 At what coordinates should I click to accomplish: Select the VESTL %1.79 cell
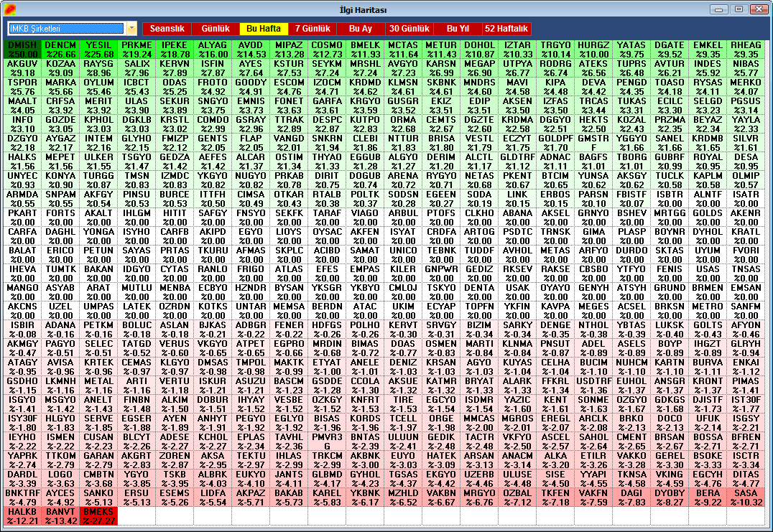[479, 143]
